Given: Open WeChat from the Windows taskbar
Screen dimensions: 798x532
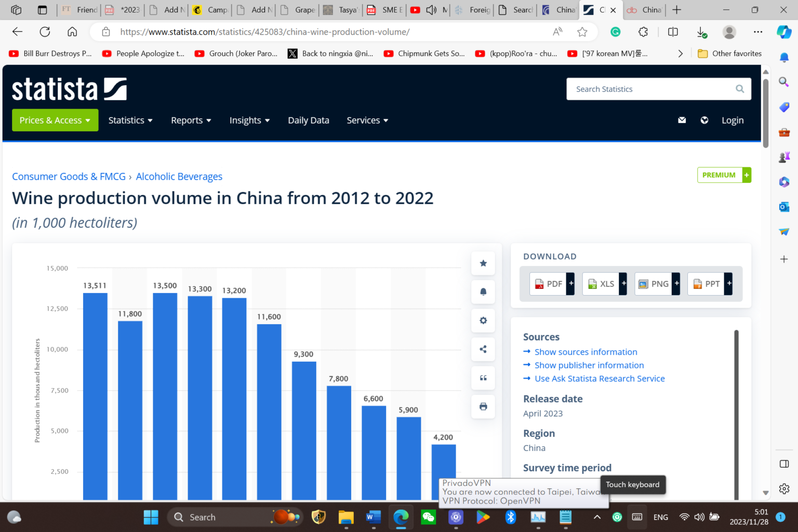Looking at the screenshot, I should [x=429, y=517].
